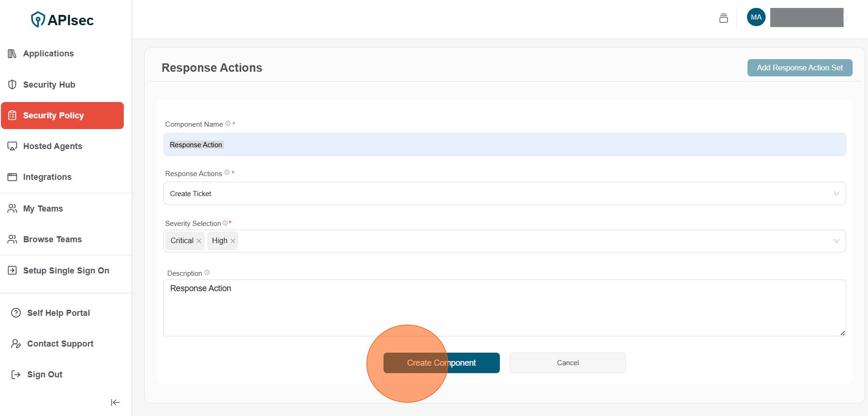
Task: Remove the Critical severity tag
Action: tap(199, 241)
